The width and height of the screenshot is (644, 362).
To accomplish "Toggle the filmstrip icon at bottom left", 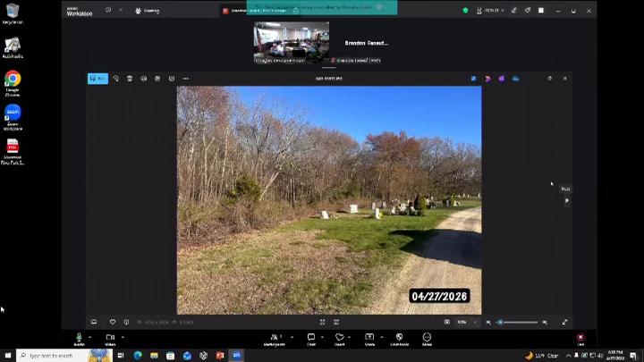I will click(x=94, y=322).
